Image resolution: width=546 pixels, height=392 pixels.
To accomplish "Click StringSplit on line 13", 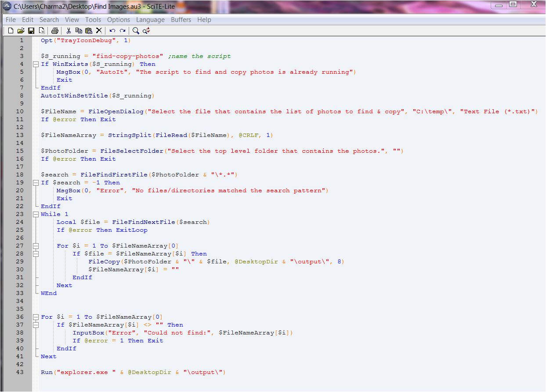I will 130,135.
